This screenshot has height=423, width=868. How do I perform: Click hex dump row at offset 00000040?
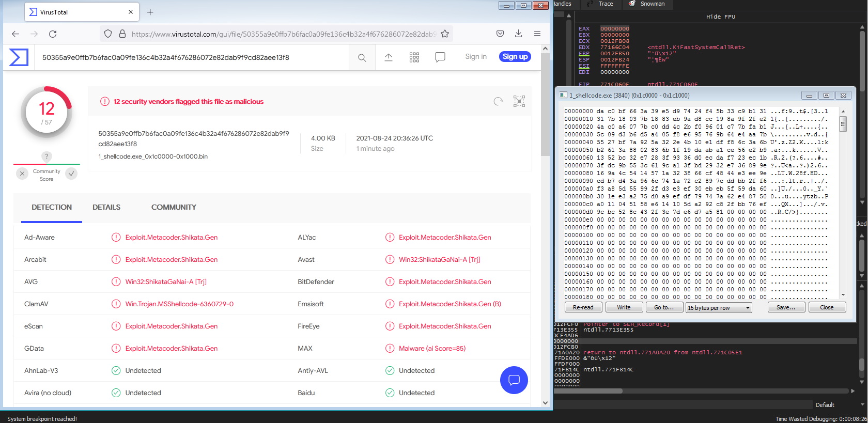696,142
